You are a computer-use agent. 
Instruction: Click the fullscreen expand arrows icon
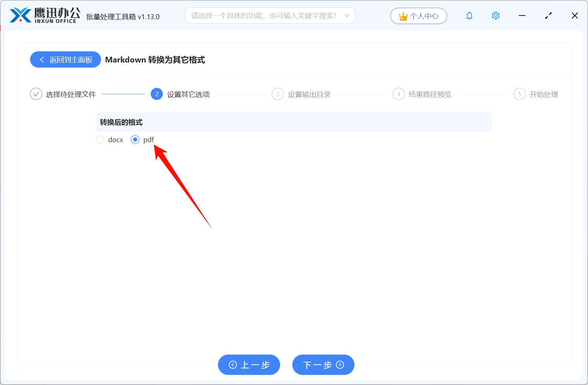click(548, 16)
